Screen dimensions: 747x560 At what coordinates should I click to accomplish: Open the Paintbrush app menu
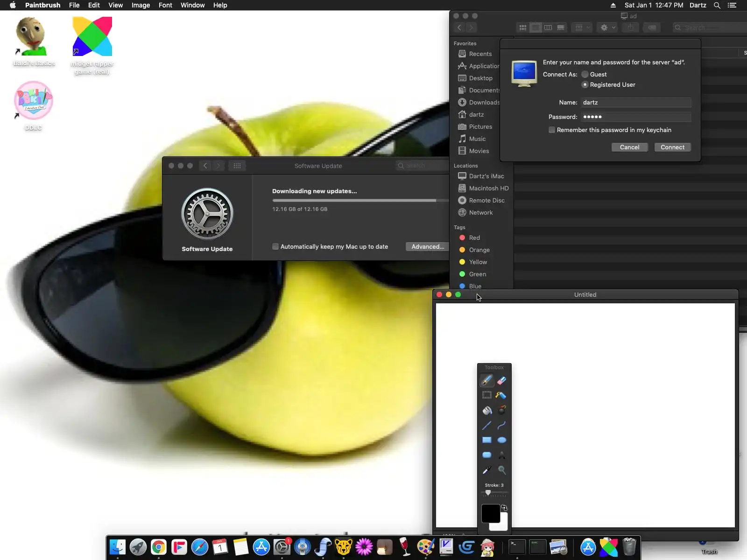[x=42, y=5]
